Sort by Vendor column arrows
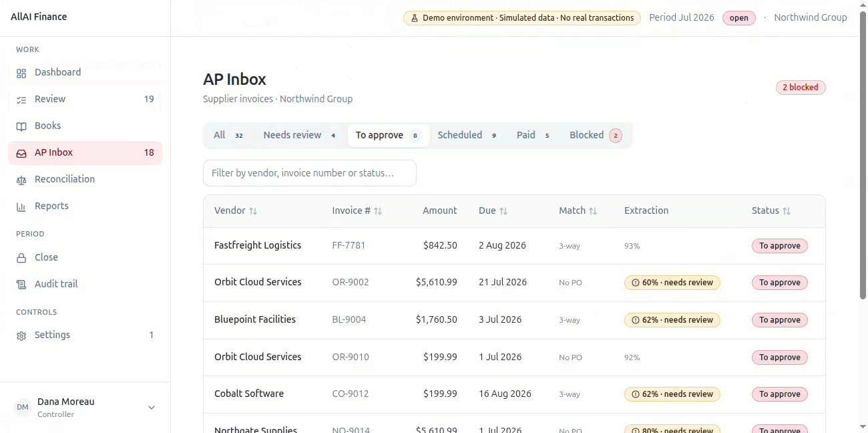This screenshot has height=433, width=868. (253, 211)
